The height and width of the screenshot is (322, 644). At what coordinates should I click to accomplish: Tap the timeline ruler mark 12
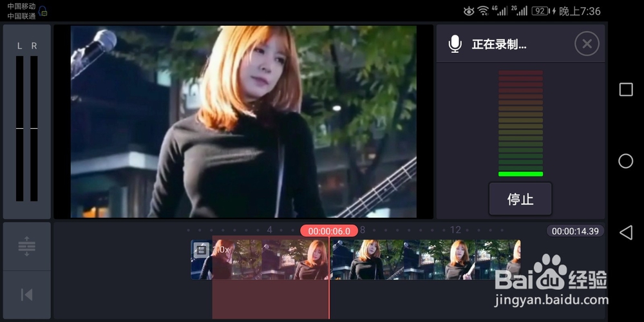tap(455, 230)
